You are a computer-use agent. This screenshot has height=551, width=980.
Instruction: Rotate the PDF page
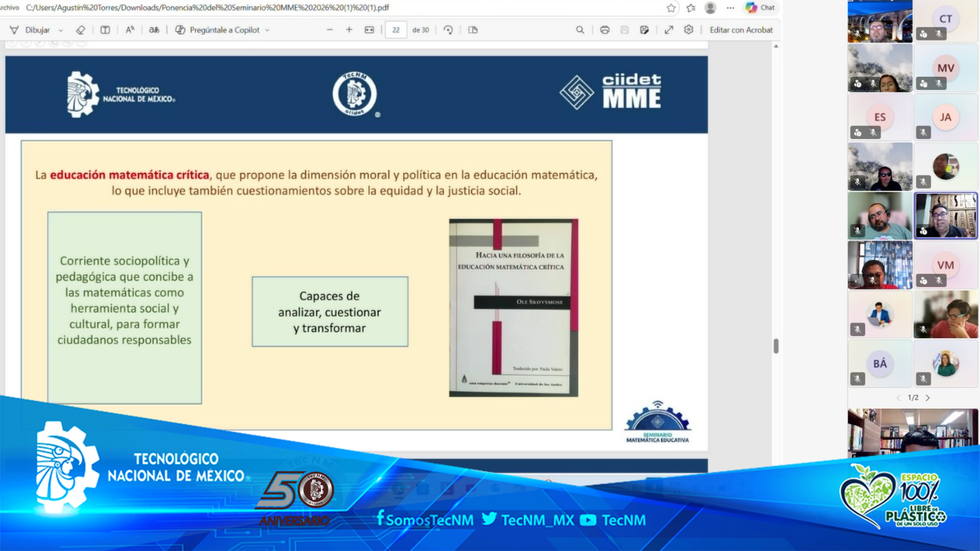(448, 30)
